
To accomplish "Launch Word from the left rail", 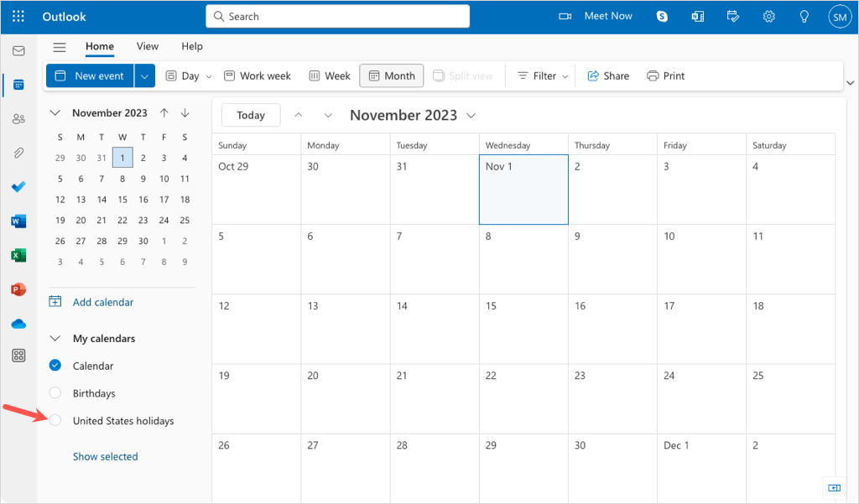I will point(18,221).
